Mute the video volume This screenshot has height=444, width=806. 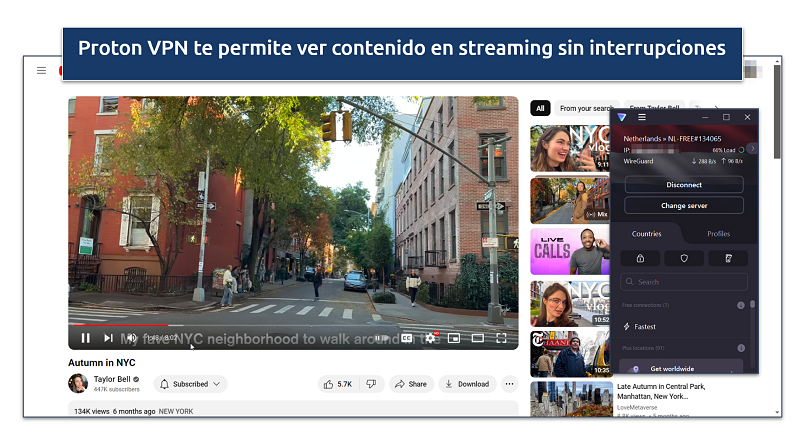[131, 338]
